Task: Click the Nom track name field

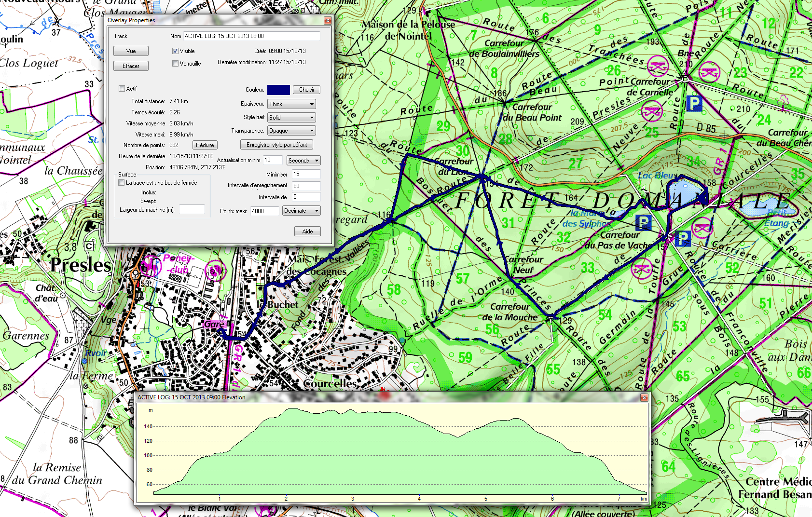Action: 251,36
